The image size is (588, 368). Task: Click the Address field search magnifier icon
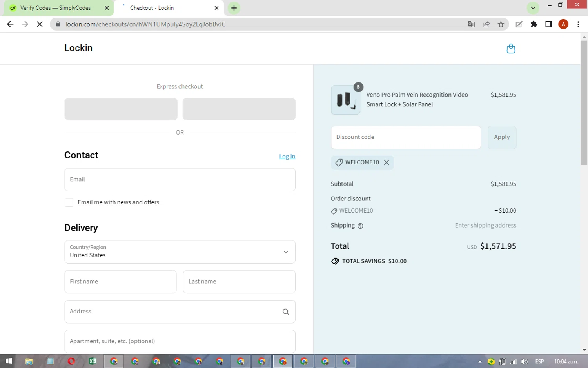coord(286,312)
